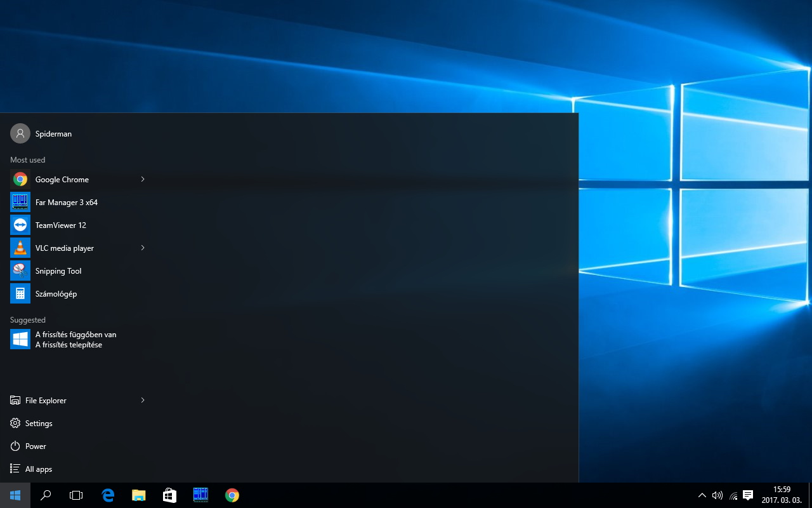Launch Számológép calculator app

pyautogui.click(x=56, y=294)
